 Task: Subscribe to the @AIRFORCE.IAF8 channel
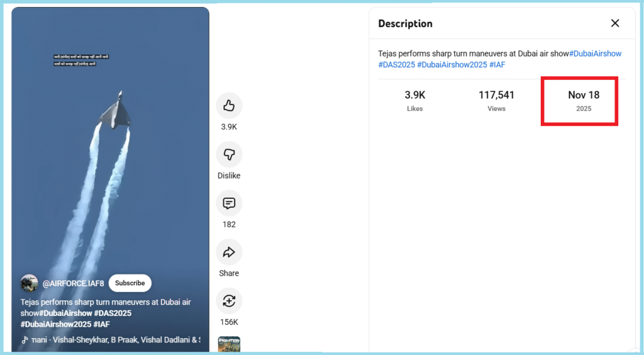tap(130, 283)
